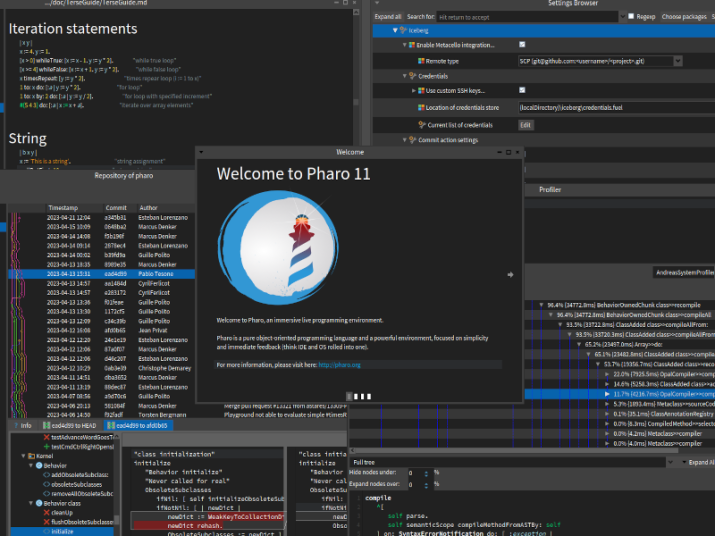Screen dimensions: 715x536
Task: Click the Commit column header in repository
Action: point(116,208)
